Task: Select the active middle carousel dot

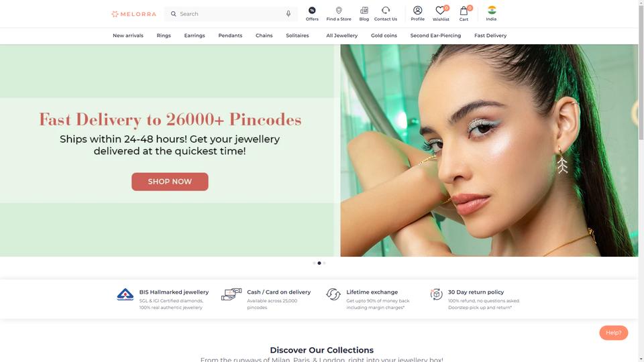Action: pyautogui.click(x=319, y=263)
